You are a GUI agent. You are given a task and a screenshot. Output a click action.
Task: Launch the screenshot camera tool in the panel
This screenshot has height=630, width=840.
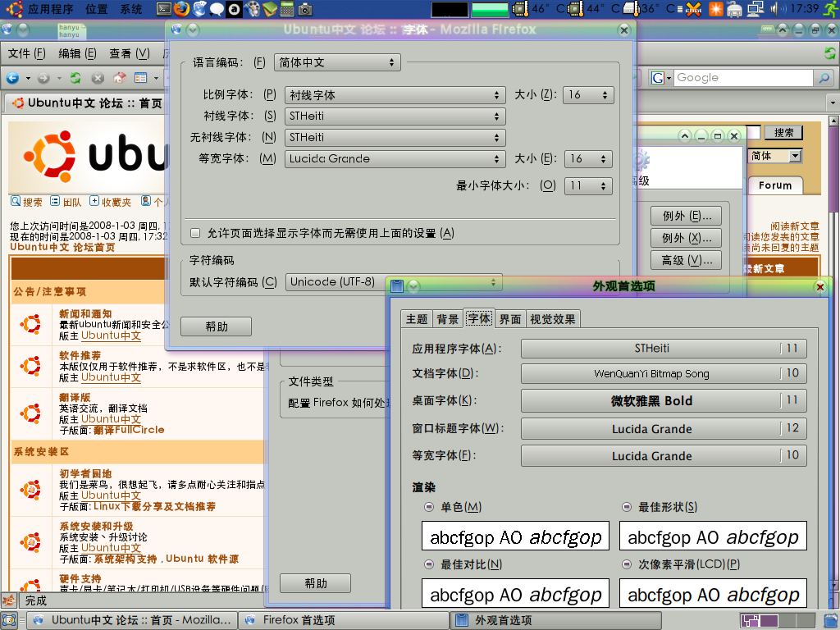[x=305, y=8]
